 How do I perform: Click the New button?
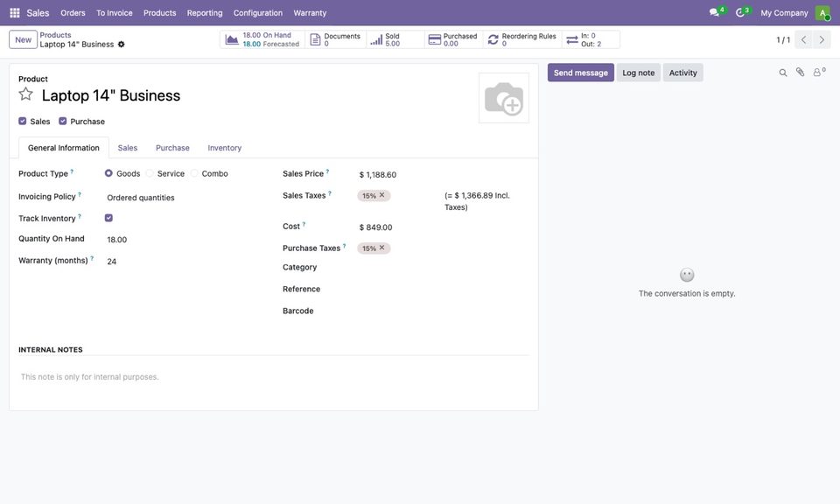(23, 39)
